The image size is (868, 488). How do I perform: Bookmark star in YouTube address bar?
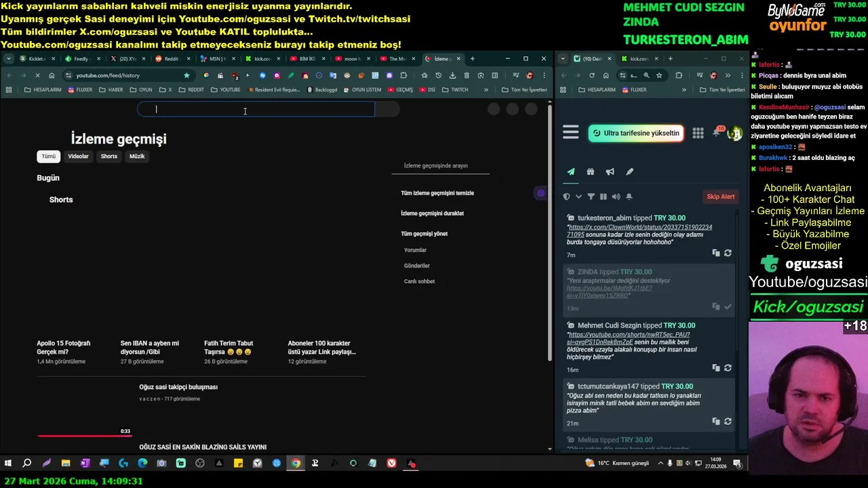[x=186, y=75]
